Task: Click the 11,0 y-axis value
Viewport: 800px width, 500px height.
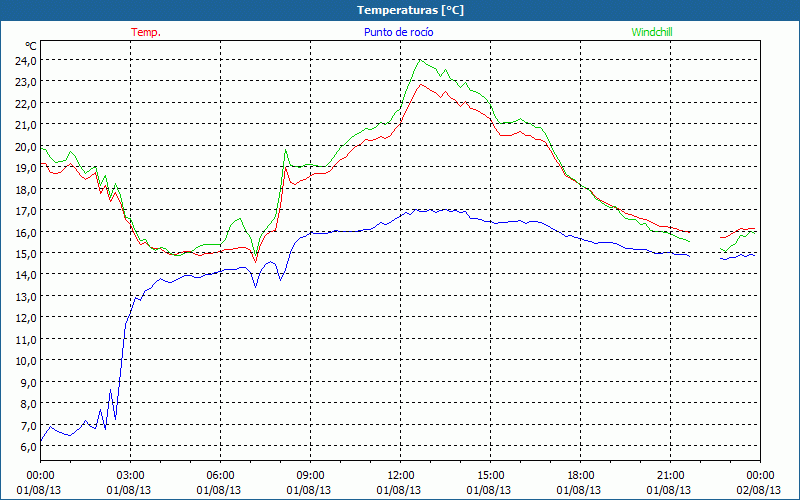Action: [27, 340]
